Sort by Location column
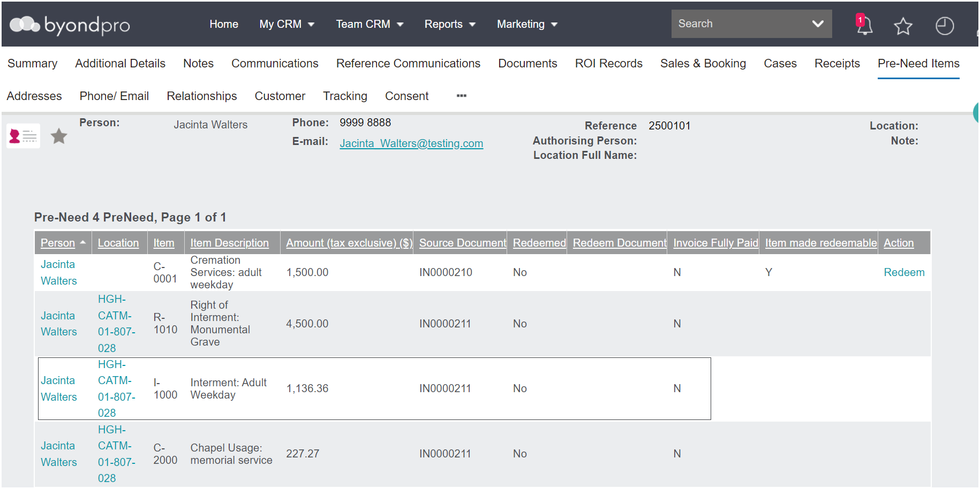This screenshot has width=980, height=489. click(118, 243)
